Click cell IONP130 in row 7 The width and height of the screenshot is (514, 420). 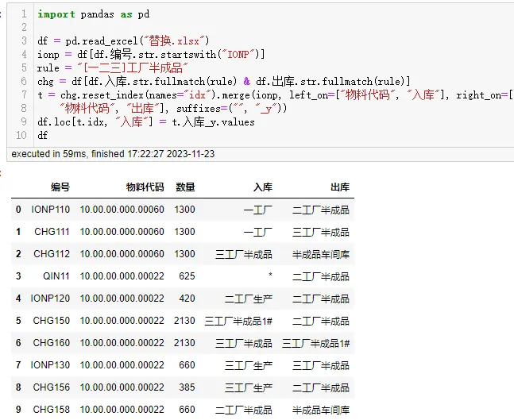click(x=50, y=365)
